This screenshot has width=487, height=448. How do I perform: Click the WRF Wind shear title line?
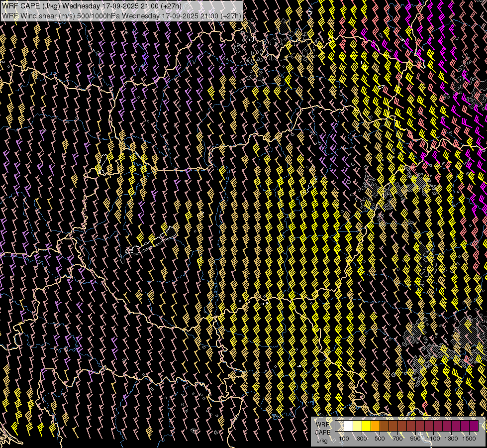[121, 16]
